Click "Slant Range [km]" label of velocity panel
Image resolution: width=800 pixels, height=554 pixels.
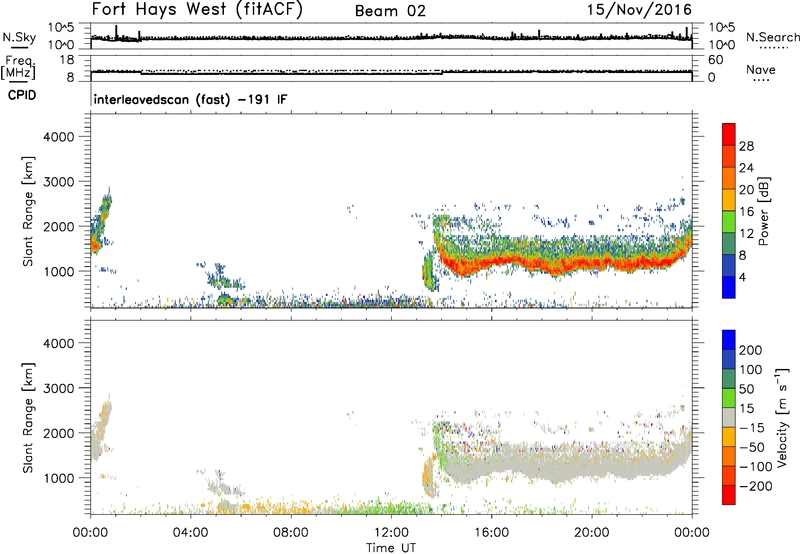pyautogui.click(x=28, y=418)
